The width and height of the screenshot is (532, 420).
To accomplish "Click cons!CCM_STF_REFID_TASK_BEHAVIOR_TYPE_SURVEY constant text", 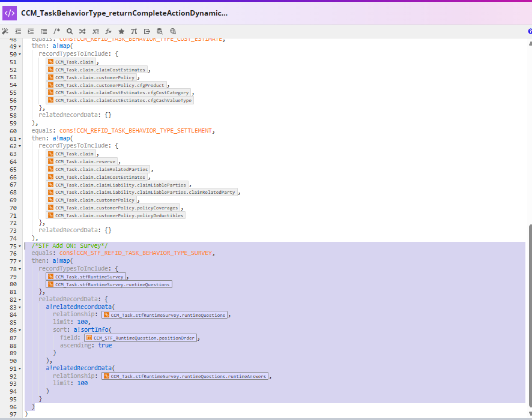I will coord(136,253).
